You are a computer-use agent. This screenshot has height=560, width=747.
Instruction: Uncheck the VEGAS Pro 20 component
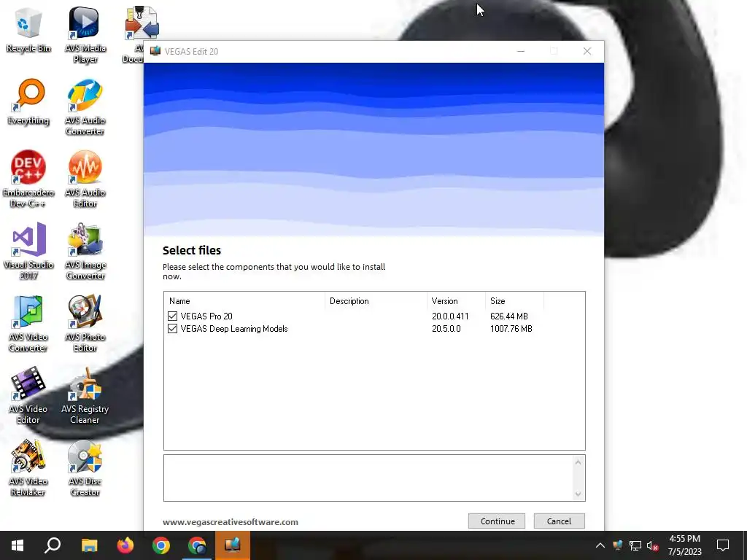(x=172, y=316)
